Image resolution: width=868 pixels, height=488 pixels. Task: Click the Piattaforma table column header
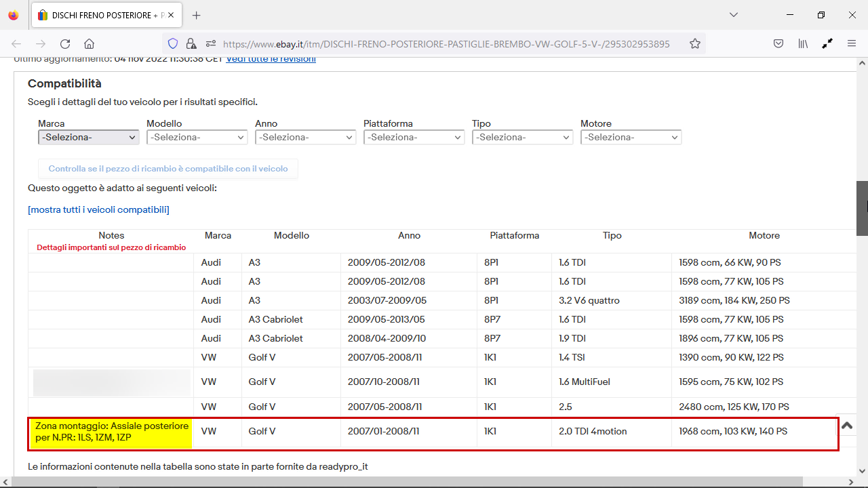click(x=515, y=236)
